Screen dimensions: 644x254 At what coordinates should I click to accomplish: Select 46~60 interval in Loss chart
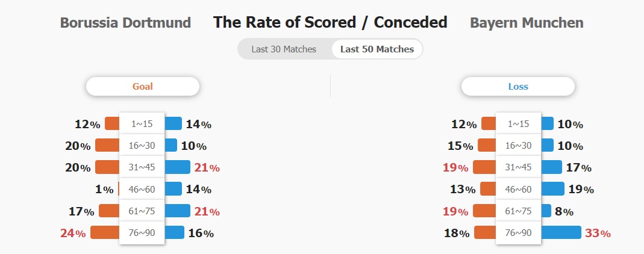(518, 189)
